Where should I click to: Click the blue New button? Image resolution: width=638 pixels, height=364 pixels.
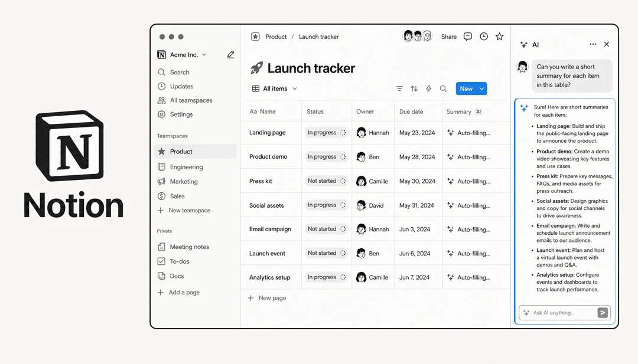[x=466, y=88]
